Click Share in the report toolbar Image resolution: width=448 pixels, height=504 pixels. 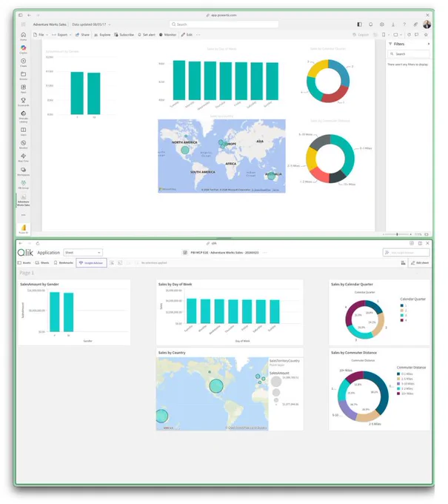click(82, 35)
